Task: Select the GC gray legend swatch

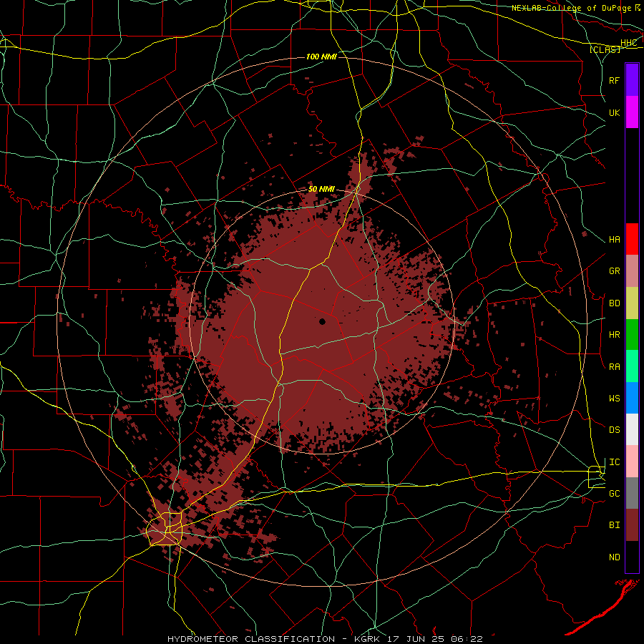Action: tap(632, 493)
